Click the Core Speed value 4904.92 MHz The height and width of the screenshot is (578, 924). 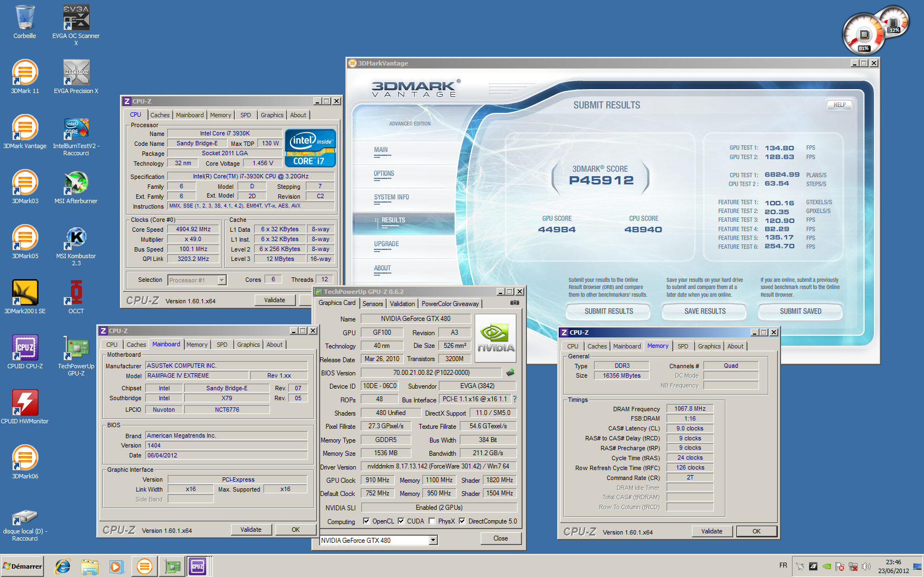point(193,229)
